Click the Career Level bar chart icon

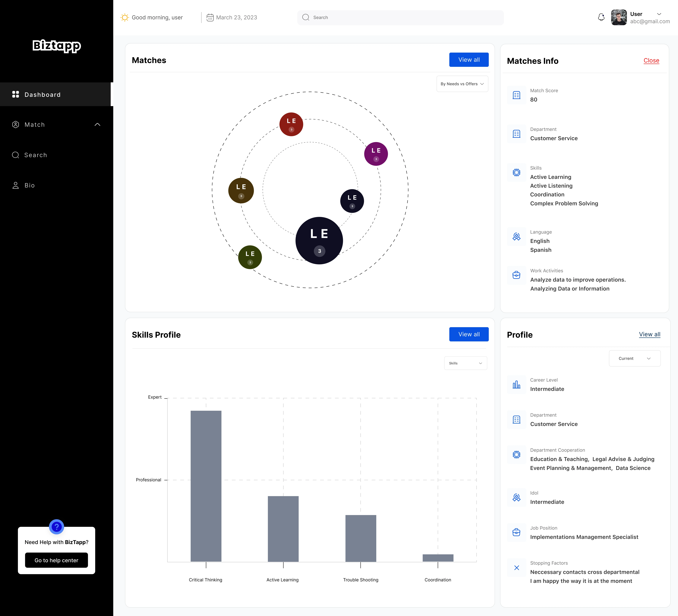517,385
